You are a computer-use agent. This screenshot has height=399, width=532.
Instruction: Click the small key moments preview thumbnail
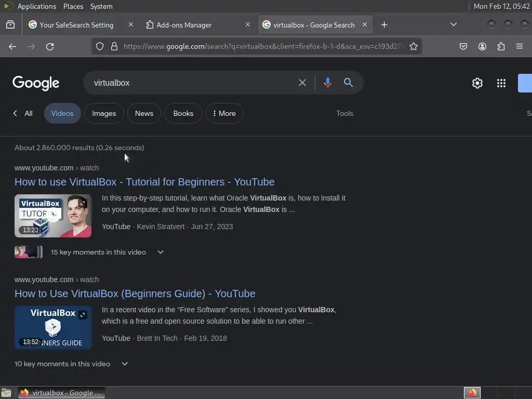pyautogui.click(x=29, y=252)
